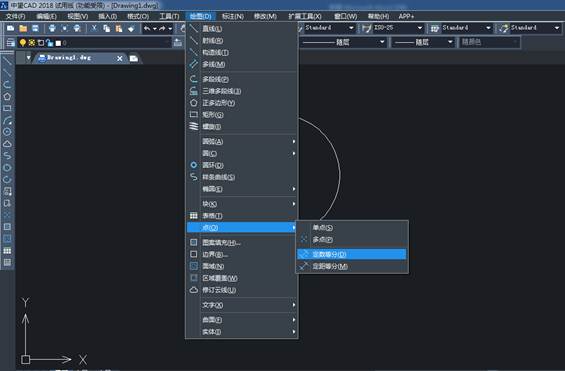This screenshot has width=565, height=371.
Task: Click the New drawing icon in toolbar
Action: pos(11,28)
